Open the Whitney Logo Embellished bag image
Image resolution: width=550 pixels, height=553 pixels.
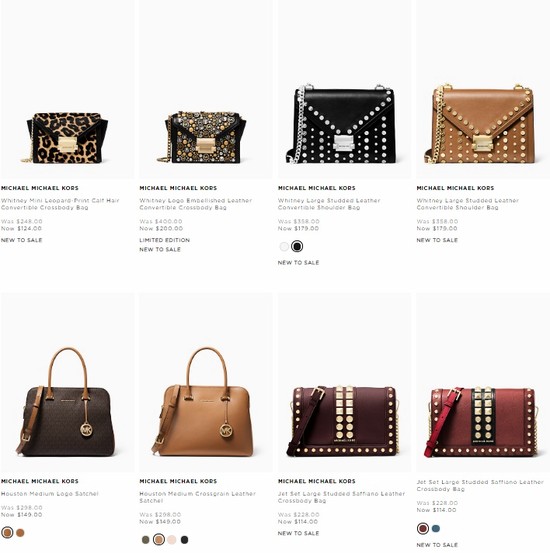click(x=206, y=89)
